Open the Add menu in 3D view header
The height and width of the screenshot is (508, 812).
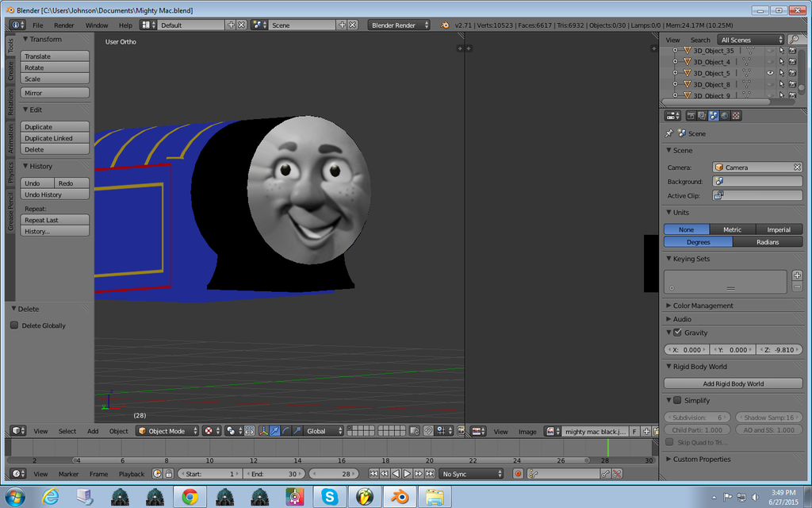pyautogui.click(x=93, y=431)
